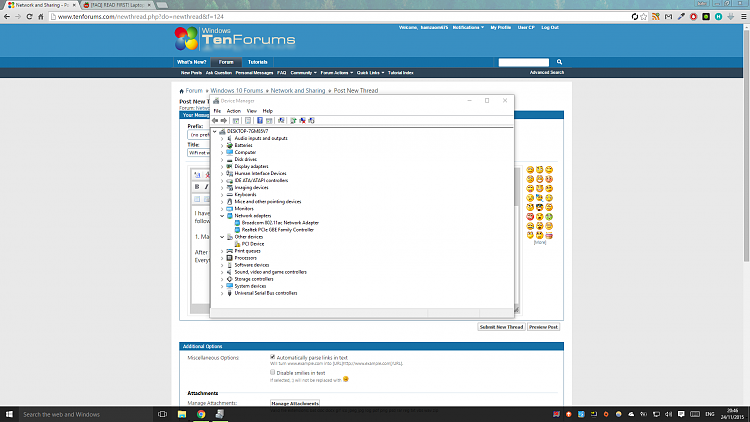Toggle Automatically parse links in text
The height and width of the screenshot is (422, 750).
(x=273, y=357)
